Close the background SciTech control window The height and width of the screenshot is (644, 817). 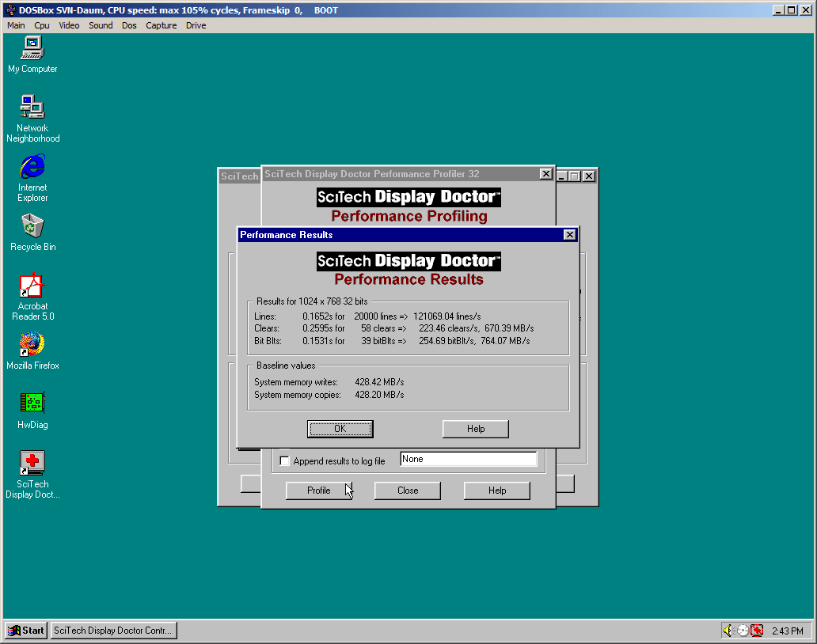[589, 176]
